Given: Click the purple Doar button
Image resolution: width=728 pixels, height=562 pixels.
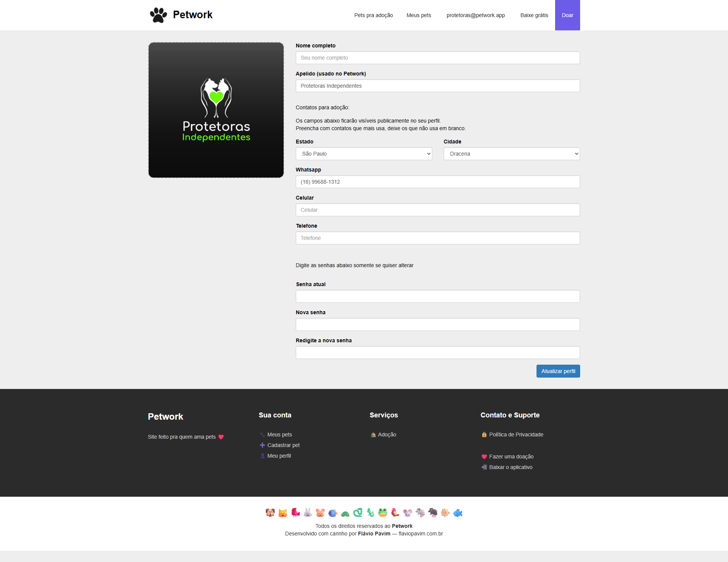Looking at the screenshot, I should point(568,15).
